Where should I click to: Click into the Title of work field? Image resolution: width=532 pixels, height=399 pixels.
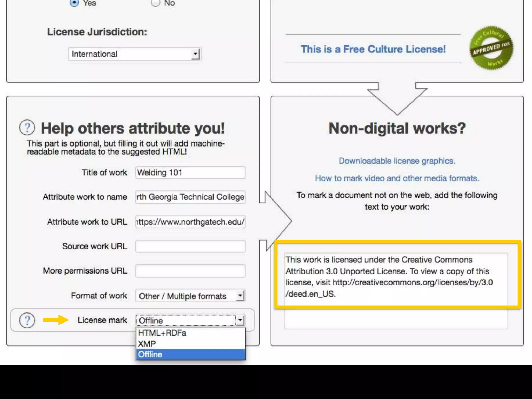[x=190, y=172]
